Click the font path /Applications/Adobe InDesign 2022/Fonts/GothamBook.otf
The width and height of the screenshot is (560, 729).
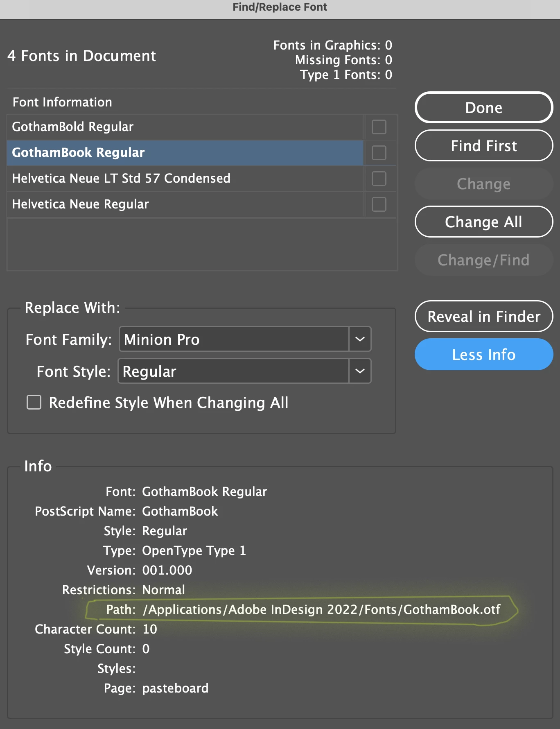coord(321,609)
